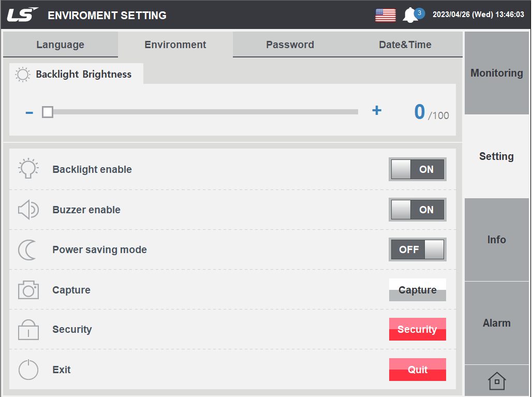The width and height of the screenshot is (532, 397).
Task: Click the red Quit button
Action: click(x=417, y=370)
